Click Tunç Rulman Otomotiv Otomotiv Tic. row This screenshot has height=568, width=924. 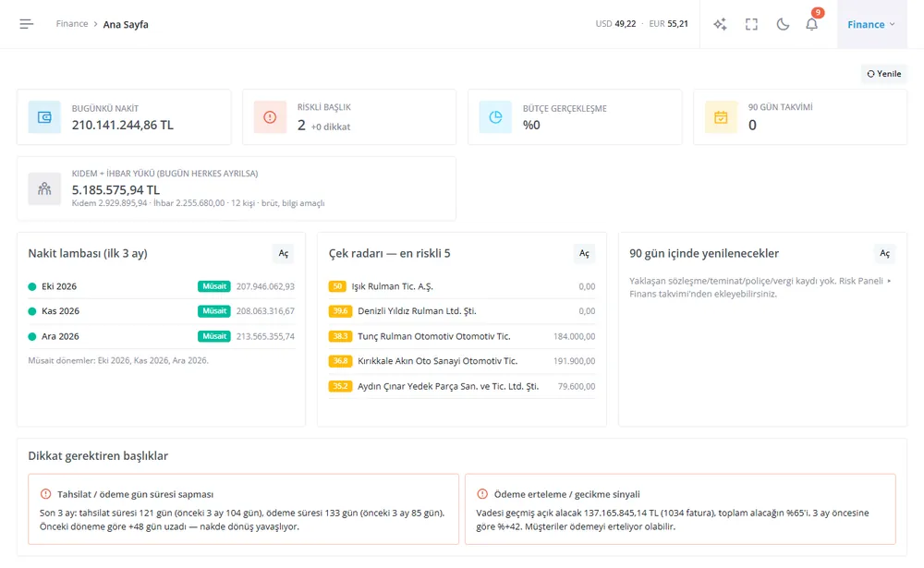click(x=462, y=336)
